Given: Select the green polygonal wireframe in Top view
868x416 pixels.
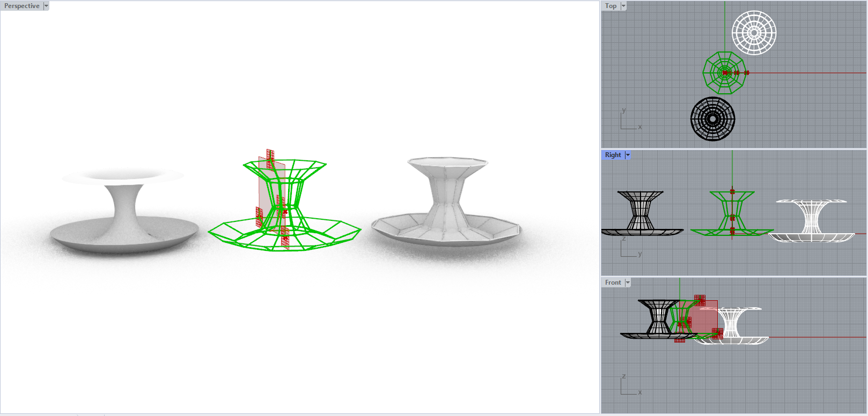Looking at the screenshot, I should point(725,73).
